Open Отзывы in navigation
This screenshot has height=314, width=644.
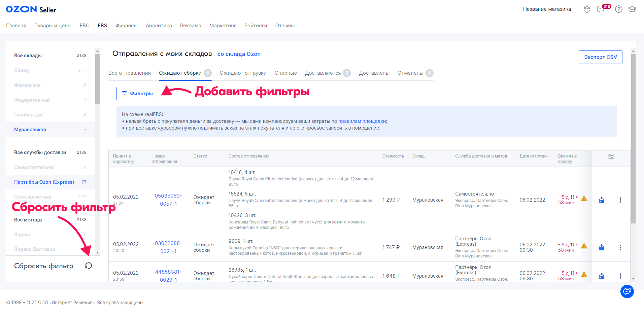(285, 26)
